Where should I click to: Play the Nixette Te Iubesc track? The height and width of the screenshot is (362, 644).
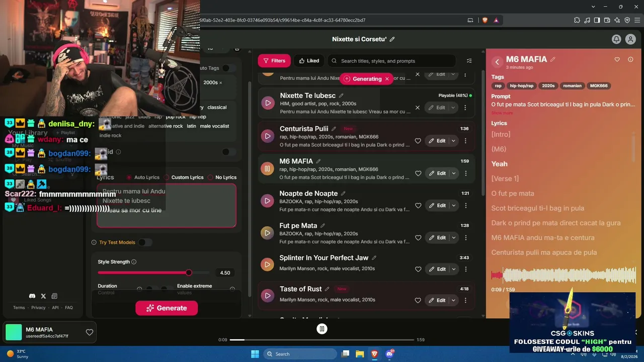pyautogui.click(x=268, y=103)
